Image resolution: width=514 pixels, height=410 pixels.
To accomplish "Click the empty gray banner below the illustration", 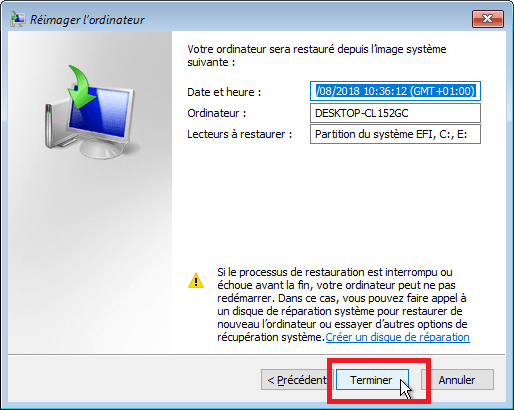I will pos(90,257).
